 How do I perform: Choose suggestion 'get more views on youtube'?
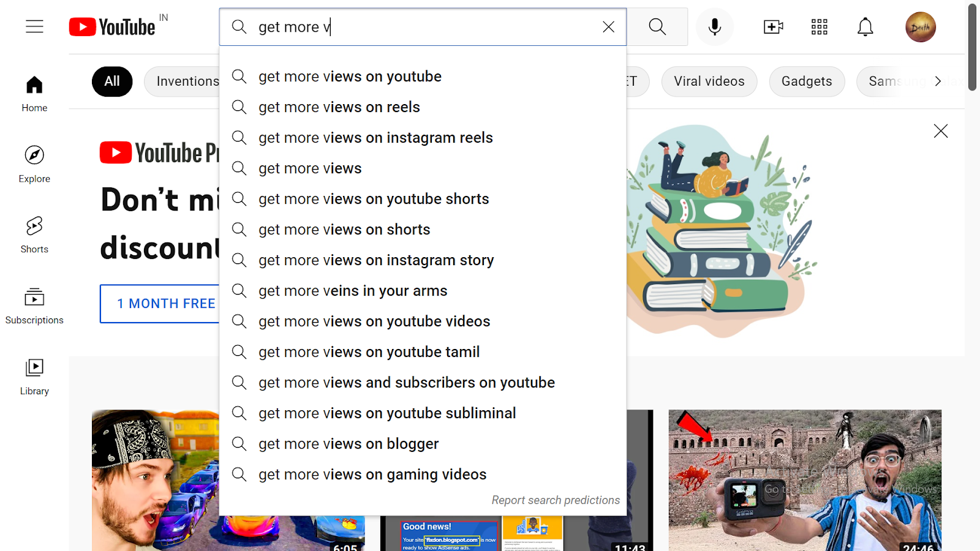[x=423, y=77]
